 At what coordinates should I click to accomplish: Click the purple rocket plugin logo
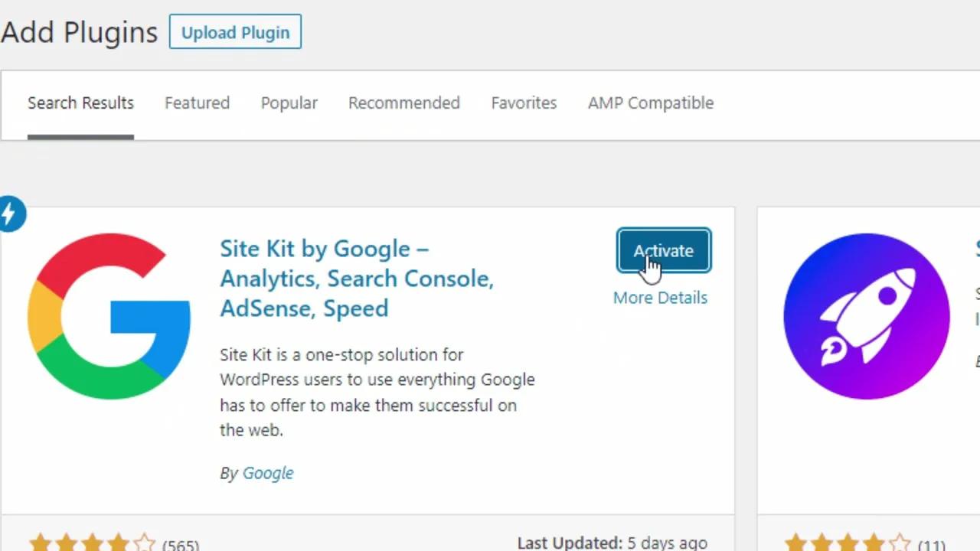click(866, 315)
